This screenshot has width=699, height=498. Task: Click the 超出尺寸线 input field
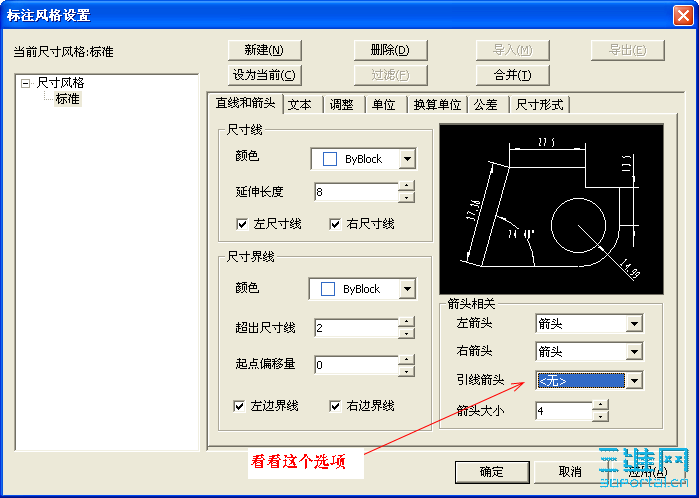(x=356, y=328)
